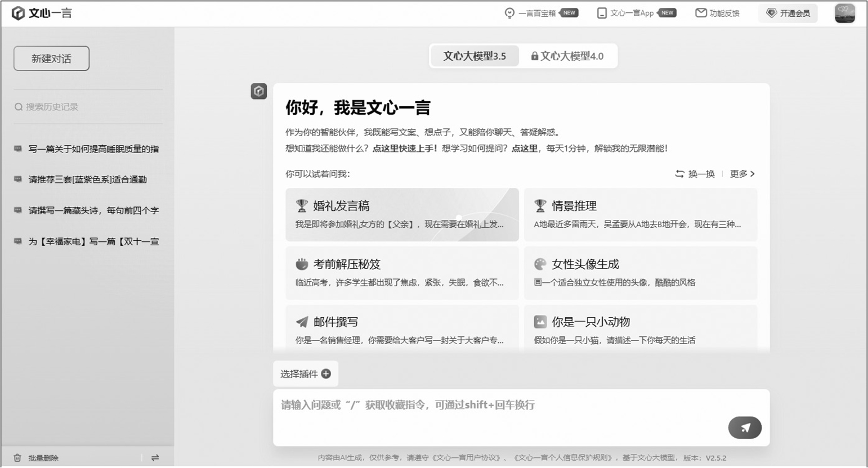This screenshot has width=868, height=468.
Task: Click the refresh icon next to 换一换
Action: [x=679, y=174]
